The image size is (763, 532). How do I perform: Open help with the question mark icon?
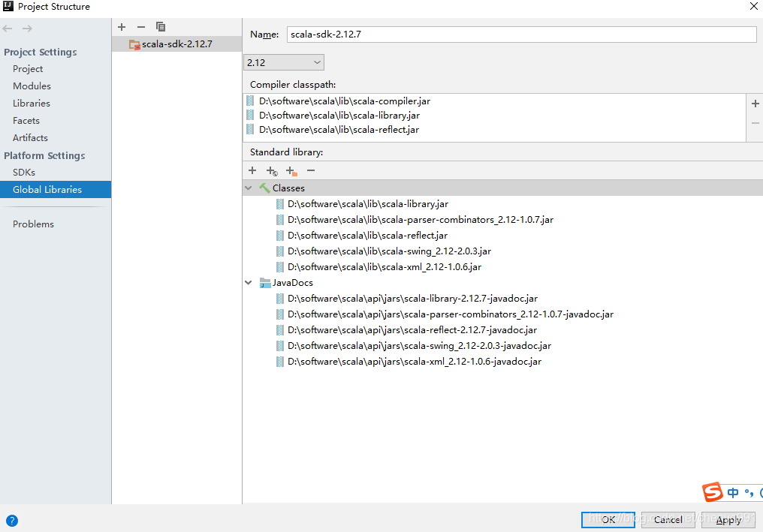point(12,520)
